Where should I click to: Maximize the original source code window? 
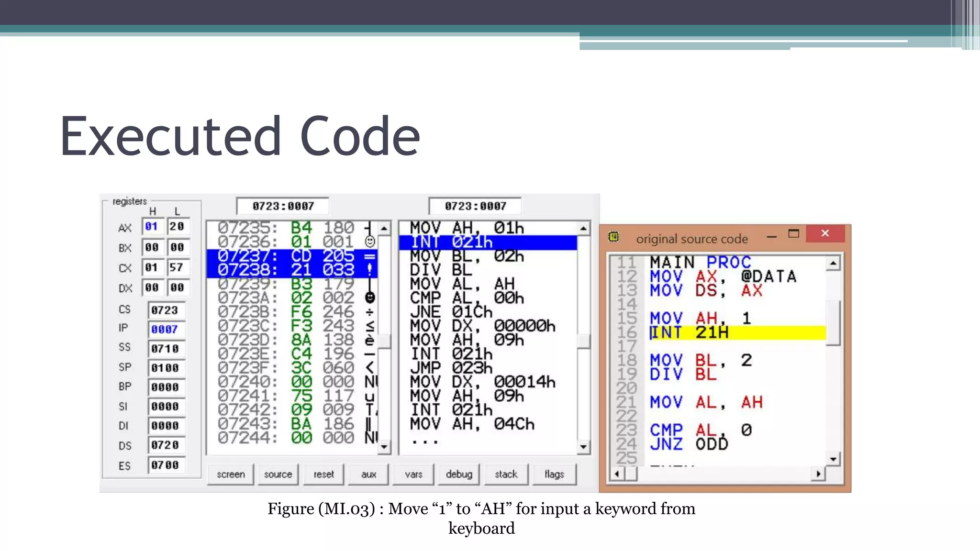(793, 233)
